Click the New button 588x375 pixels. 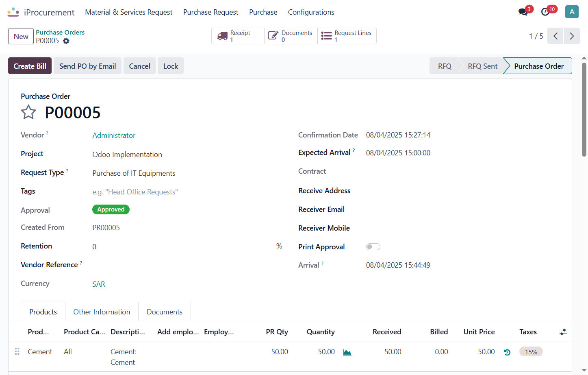tap(21, 36)
